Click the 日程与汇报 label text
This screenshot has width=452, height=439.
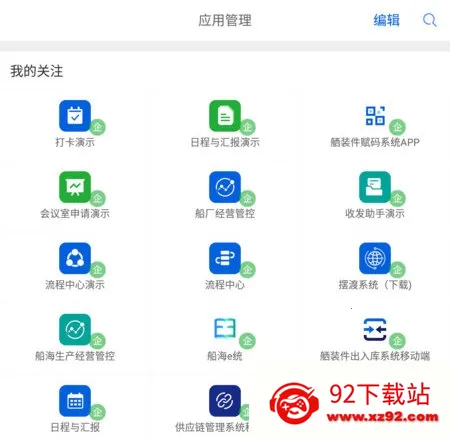[x=75, y=427]
